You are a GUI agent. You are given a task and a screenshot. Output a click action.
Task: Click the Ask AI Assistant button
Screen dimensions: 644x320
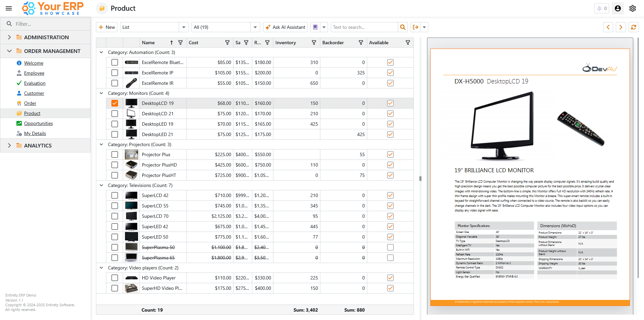click(x=285, y=27)
